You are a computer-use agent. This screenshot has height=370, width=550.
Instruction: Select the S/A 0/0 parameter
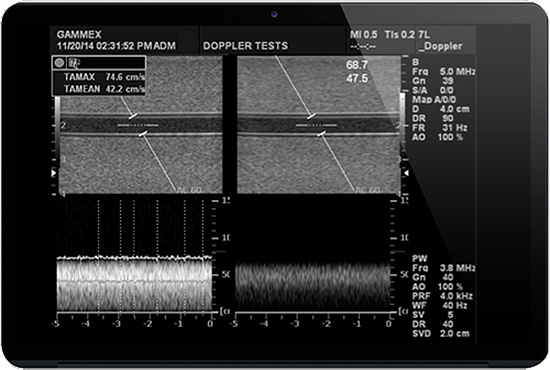(433, 90)
